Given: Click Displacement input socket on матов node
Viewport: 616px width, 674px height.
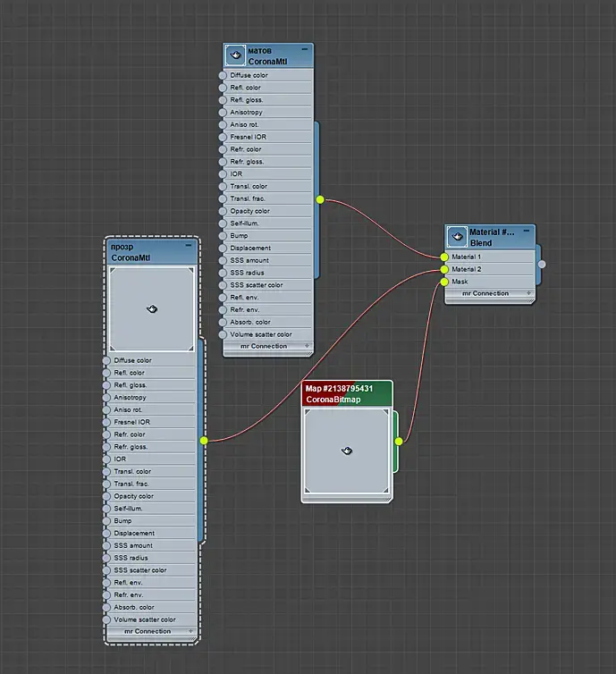Looking at the screenshot, I should click(223, 249).
